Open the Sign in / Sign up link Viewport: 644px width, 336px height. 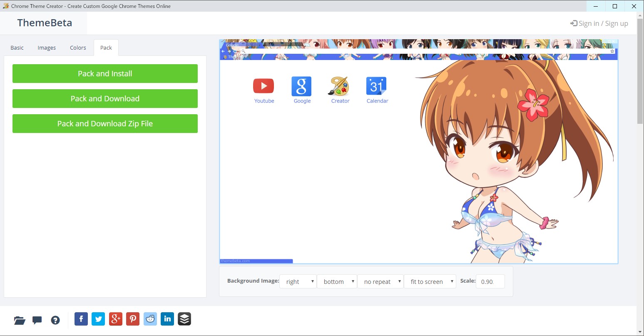pos(599,23)
